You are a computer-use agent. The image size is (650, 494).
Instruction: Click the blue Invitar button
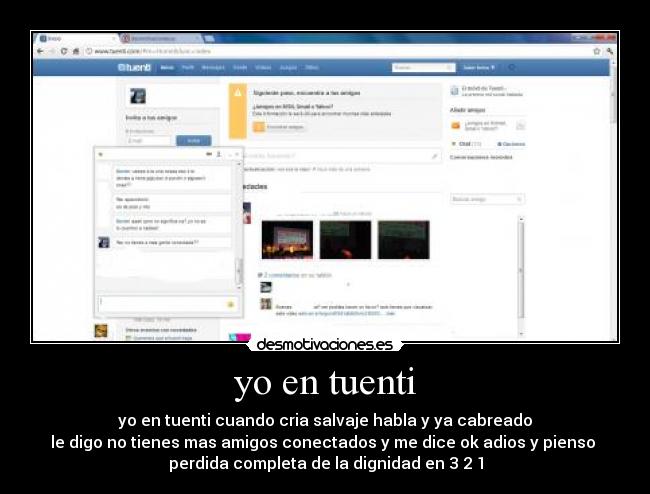tap(194, 141)
